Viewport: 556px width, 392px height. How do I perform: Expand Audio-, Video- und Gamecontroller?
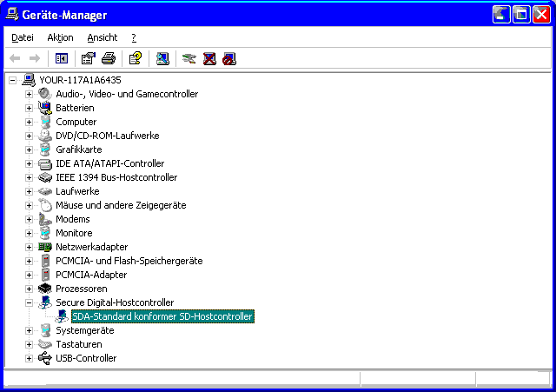29,94
